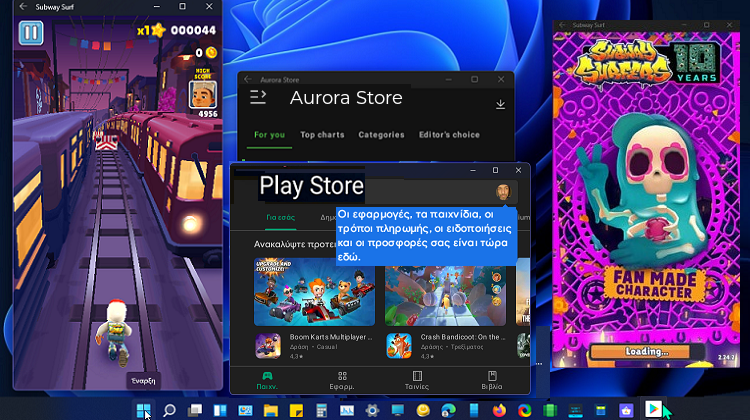Screen dimensions: 750x420
Task: Select Ταινίες bottom navigation tab
Action: pos(417,381)
